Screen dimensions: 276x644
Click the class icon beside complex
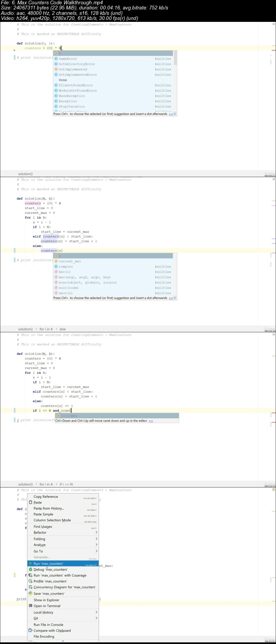point(56,266)
